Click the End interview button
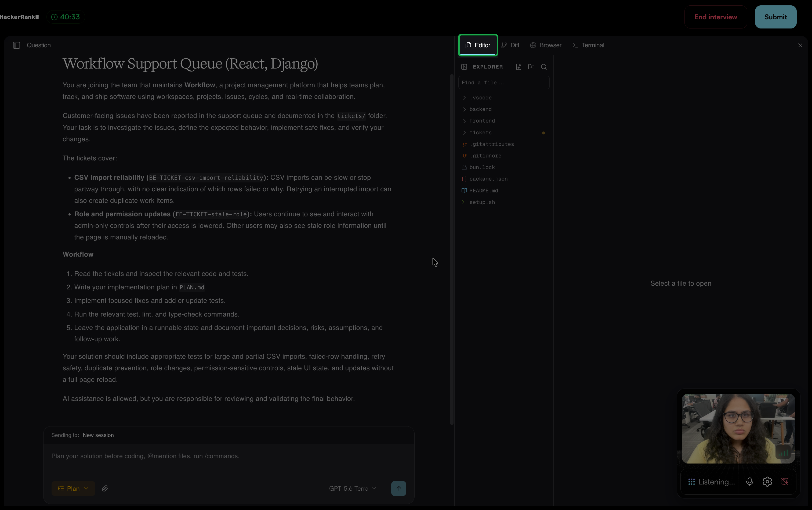812x510 pixels. click(x=716, y=17)
